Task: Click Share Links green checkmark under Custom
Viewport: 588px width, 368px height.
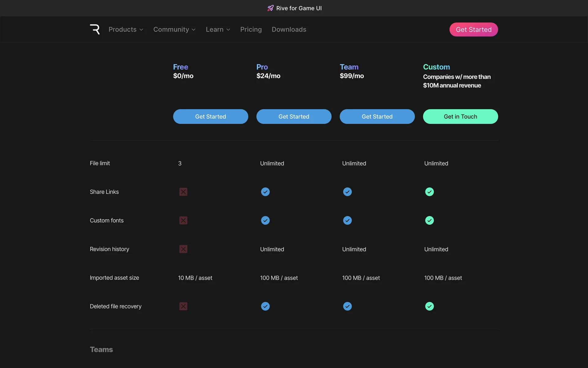Action: tap(429, 192)
